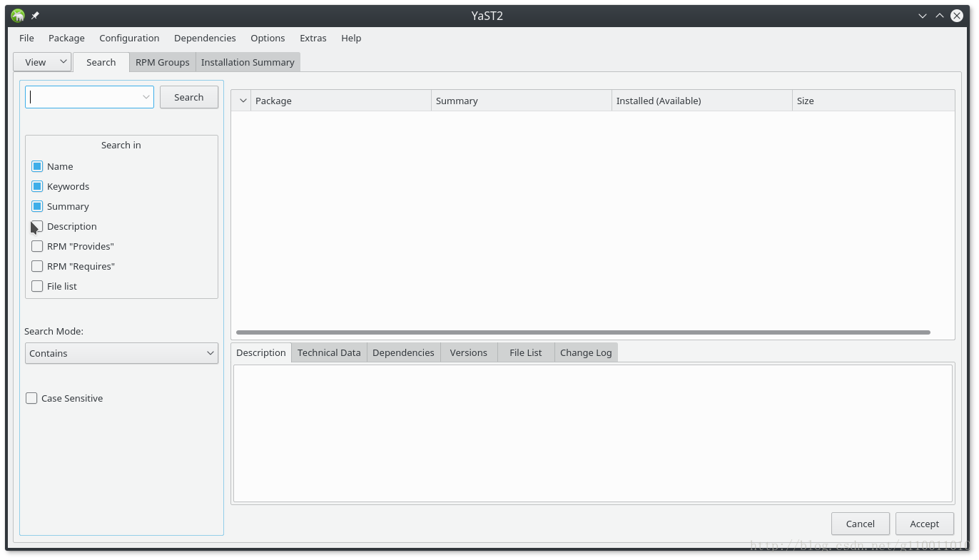Open the View dropdown button

(x=42, y=62)
